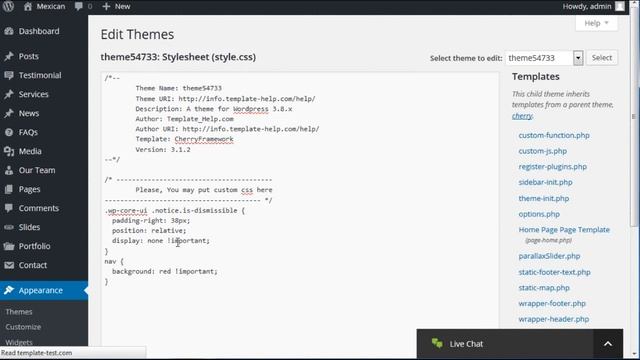Open sidebar-init.php template file
640x360 pixels.
pos(545,182)
